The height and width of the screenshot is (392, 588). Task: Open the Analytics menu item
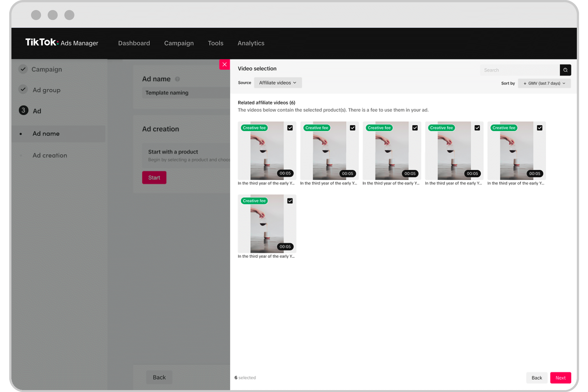(251, 43)
